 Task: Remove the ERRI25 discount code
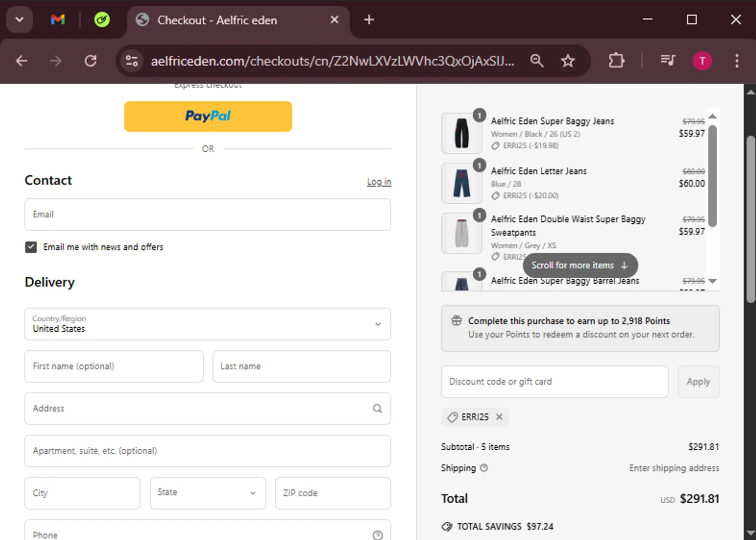pos(499,417)
